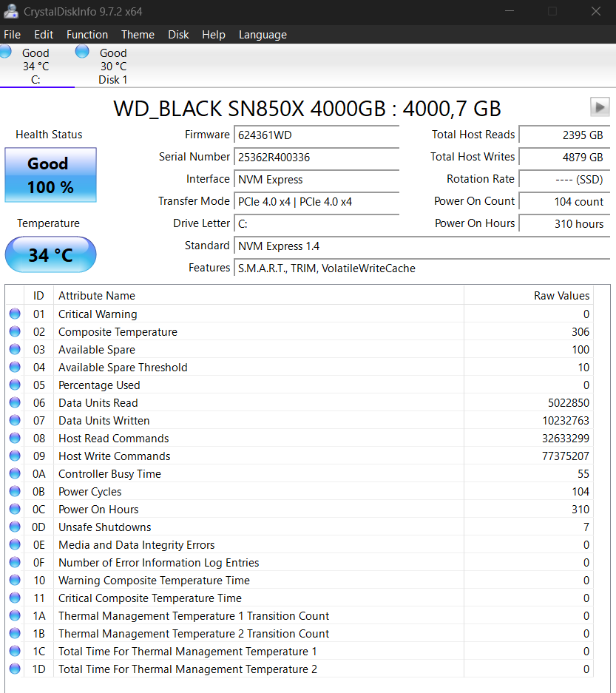The image size is (616, 693).
Task: Click status orb for Data Units Written
Action: coord(15,420)
